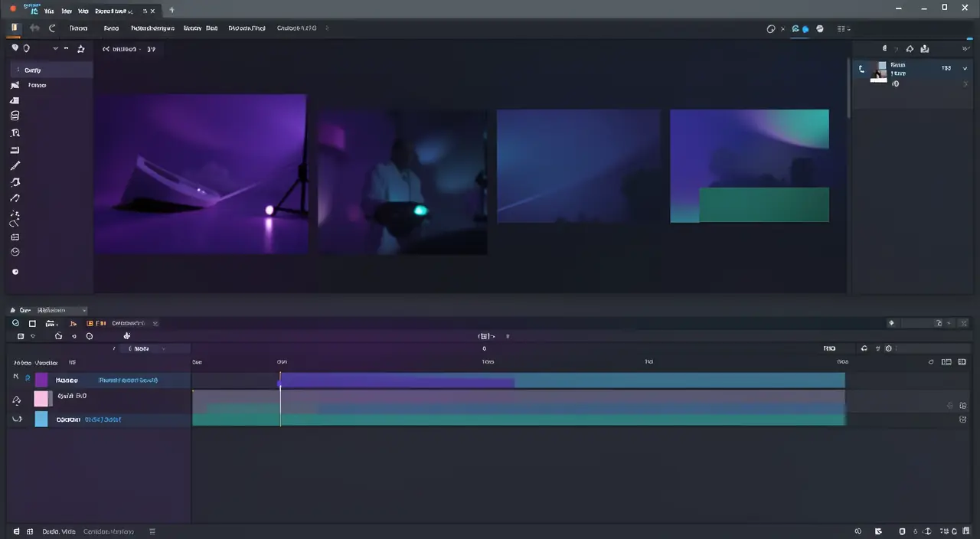The height and width of the screenshot is (539, 980).
Task: Click the back arrow in top toolbar
Action: click(34, 28)
